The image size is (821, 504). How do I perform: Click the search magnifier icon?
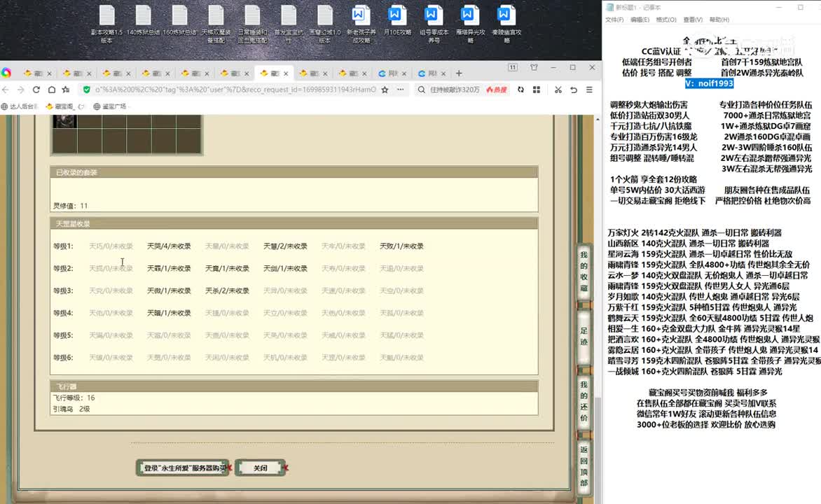[x=422, y=90]
